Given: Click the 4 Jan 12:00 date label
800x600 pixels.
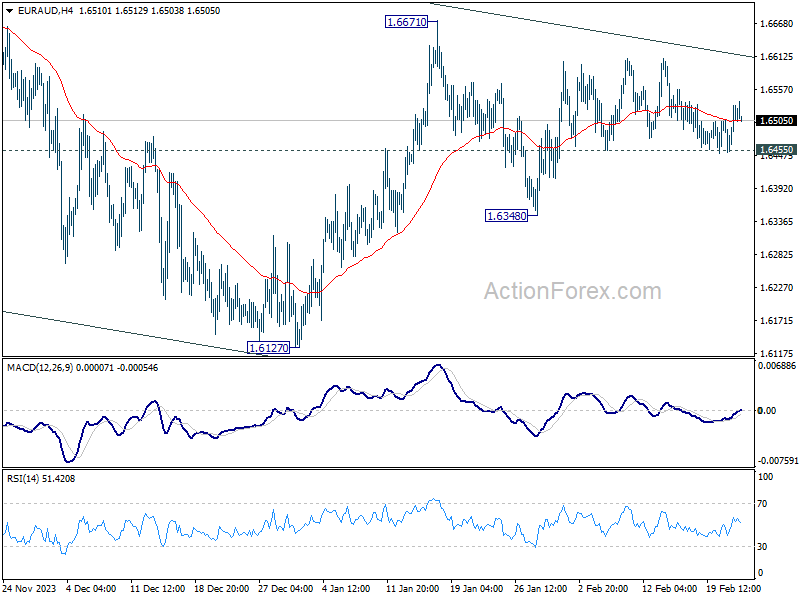Looking at the screenshot, I should (x=347, y=588).
